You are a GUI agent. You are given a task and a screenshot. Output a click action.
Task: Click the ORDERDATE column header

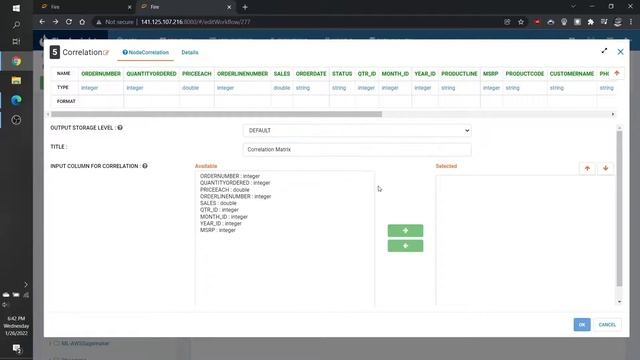point(311,74)
